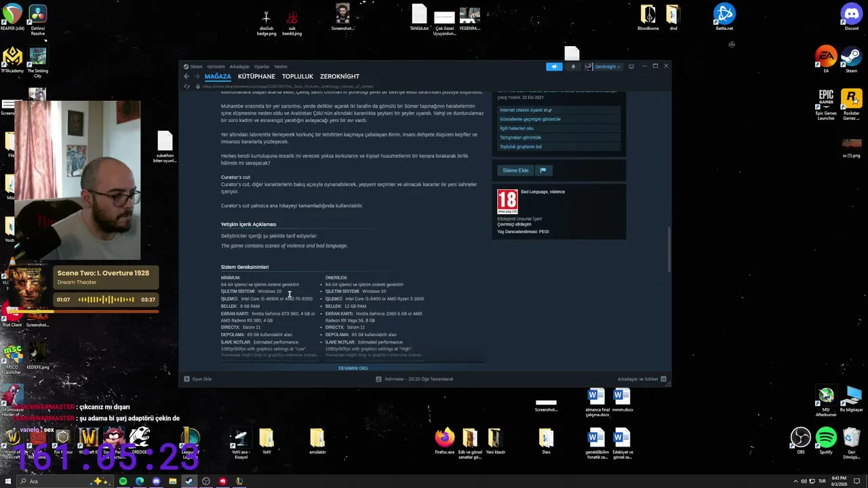
Task: Click the Sitene Ekle button
Action: 515,171
